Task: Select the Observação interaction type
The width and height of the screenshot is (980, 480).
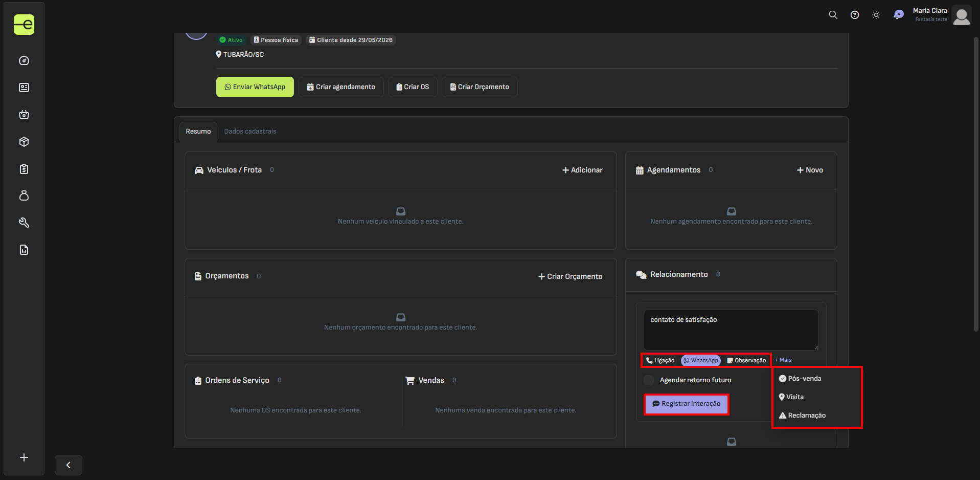Action: coord(746,360)
